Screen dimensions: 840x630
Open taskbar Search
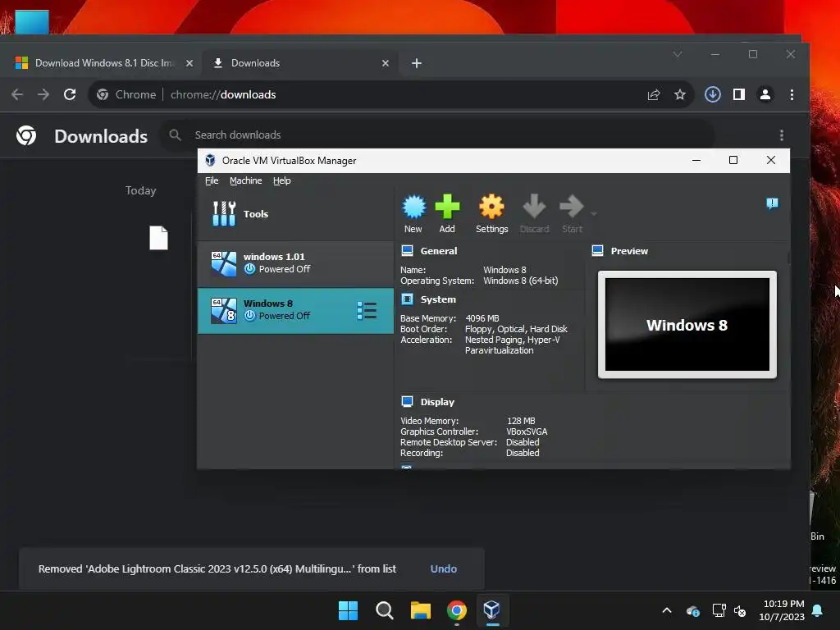click(x=384, y=610)
